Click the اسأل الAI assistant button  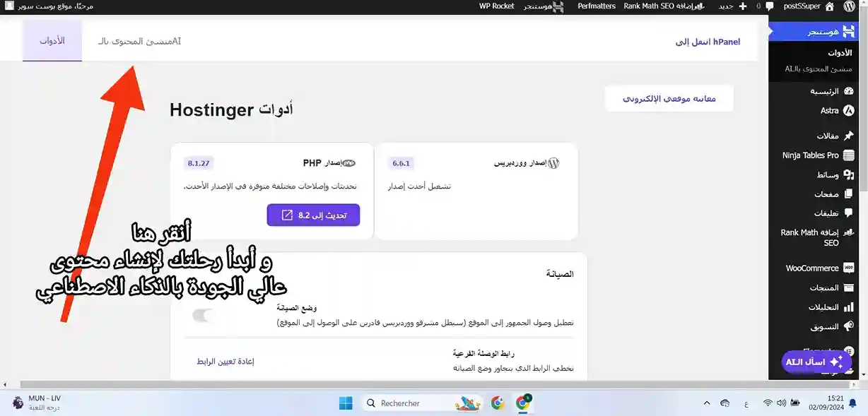point(815,362)
